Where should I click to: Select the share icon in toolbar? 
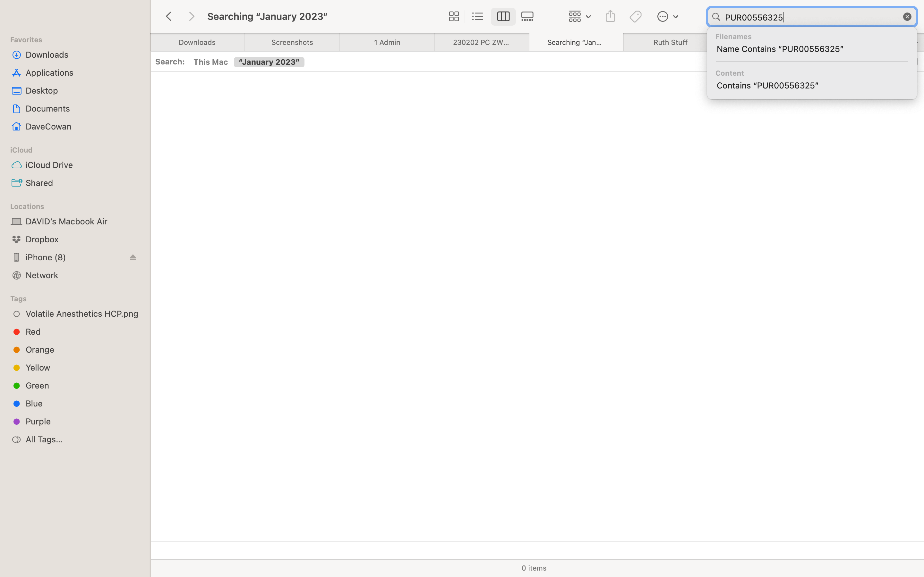tap(609, 16)
